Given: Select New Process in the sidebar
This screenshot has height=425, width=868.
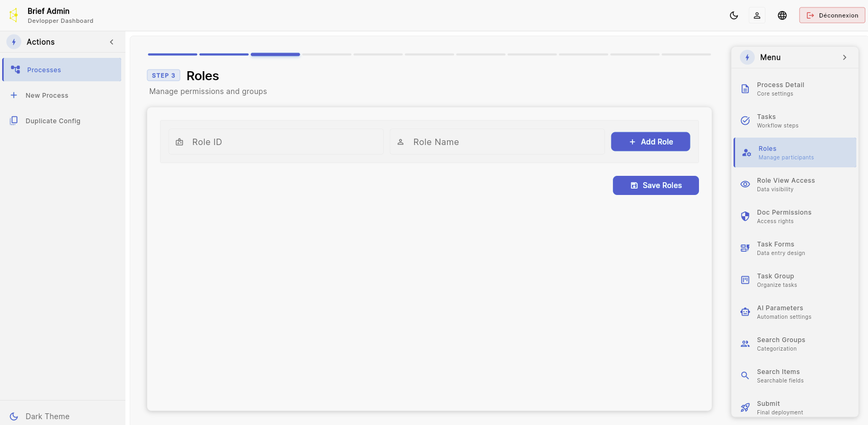Looking at the screenshot, I should [x=62, y=95].
